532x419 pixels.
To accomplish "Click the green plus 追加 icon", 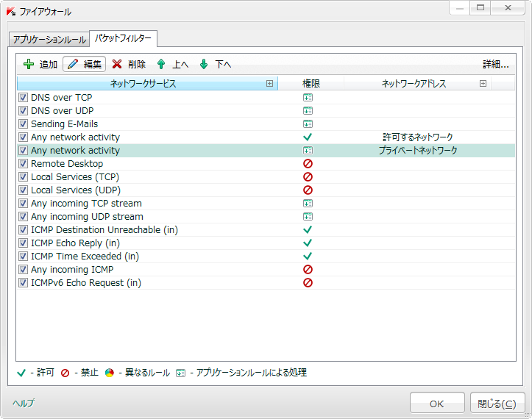I will click(x=29, y=65).
